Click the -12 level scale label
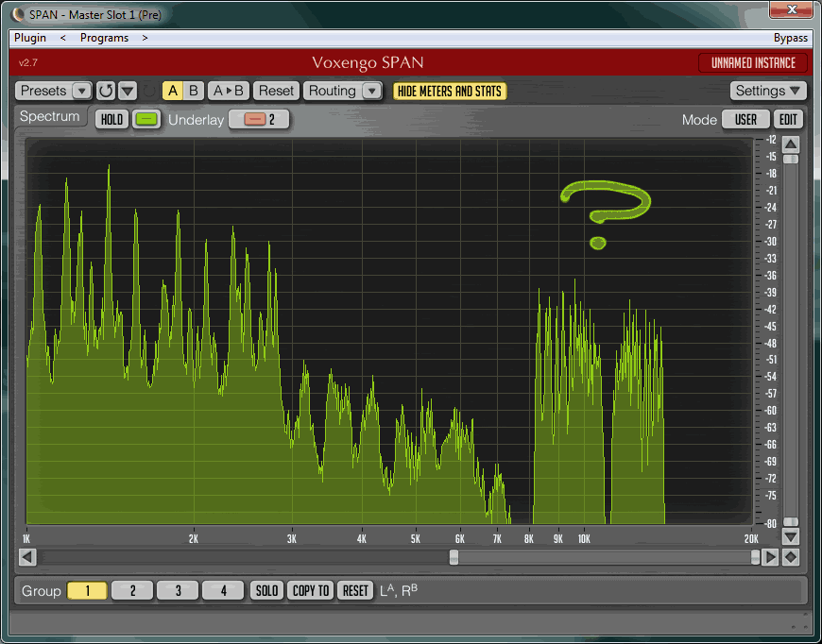 (771, 140)
